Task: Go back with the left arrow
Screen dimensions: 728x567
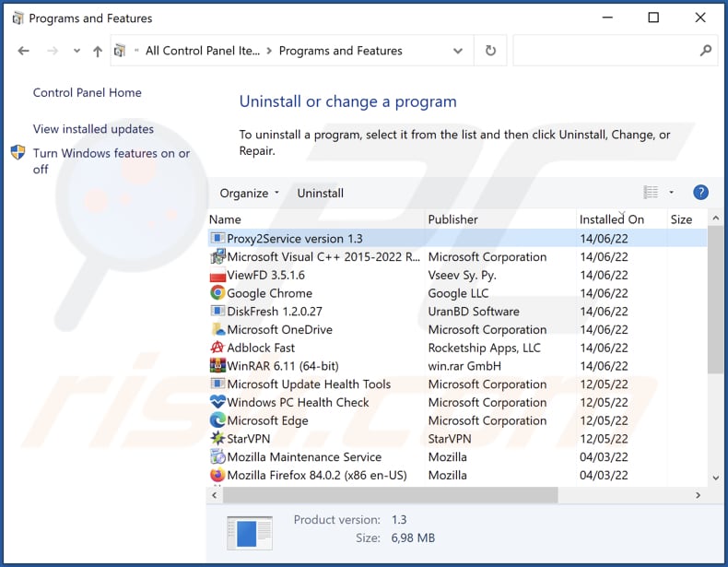Action: (23, 51)
